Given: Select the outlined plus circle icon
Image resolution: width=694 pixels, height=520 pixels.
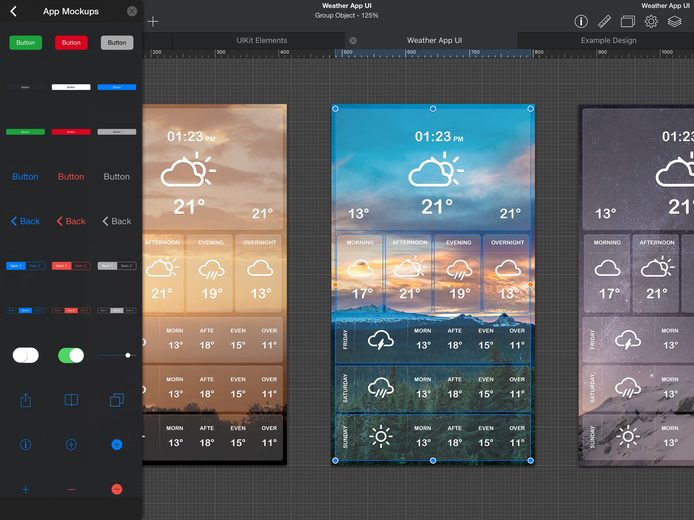Looking at the screenshot, I should tap(71, 445).
